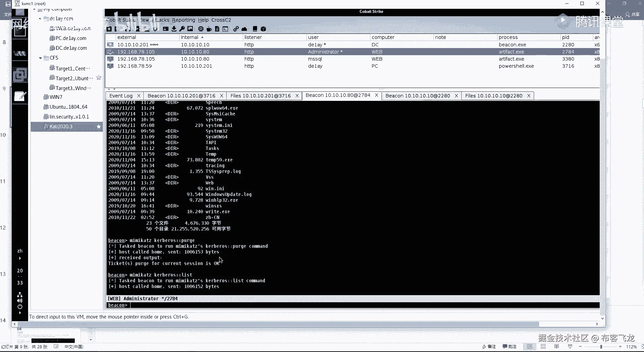Screen dimensions: 644x352
Task: Click the 112% zoom level
Action: (631, 347)
